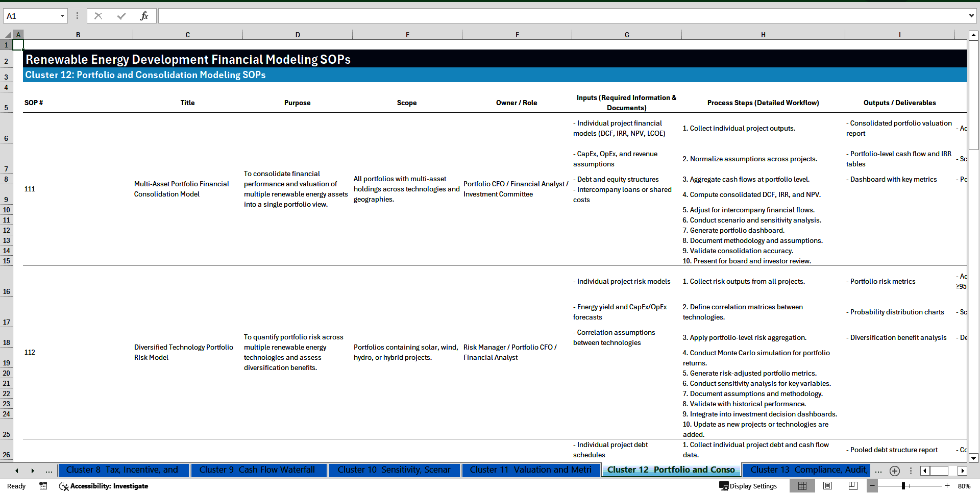Select the Page Layout view icon
Screen dimensions: 980x493
click(827, 486)
